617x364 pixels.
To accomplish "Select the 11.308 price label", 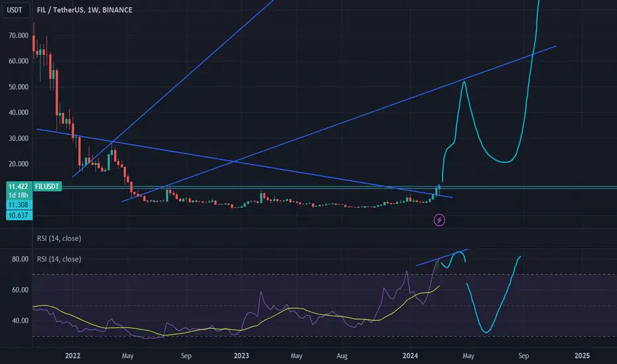I will click(x=19, y=205).
